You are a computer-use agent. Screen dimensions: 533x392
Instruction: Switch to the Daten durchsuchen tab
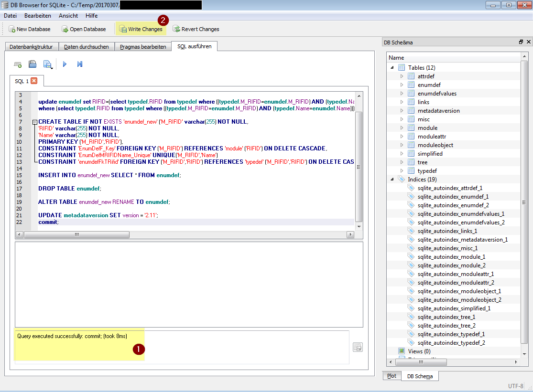click(x=87, y=47)
